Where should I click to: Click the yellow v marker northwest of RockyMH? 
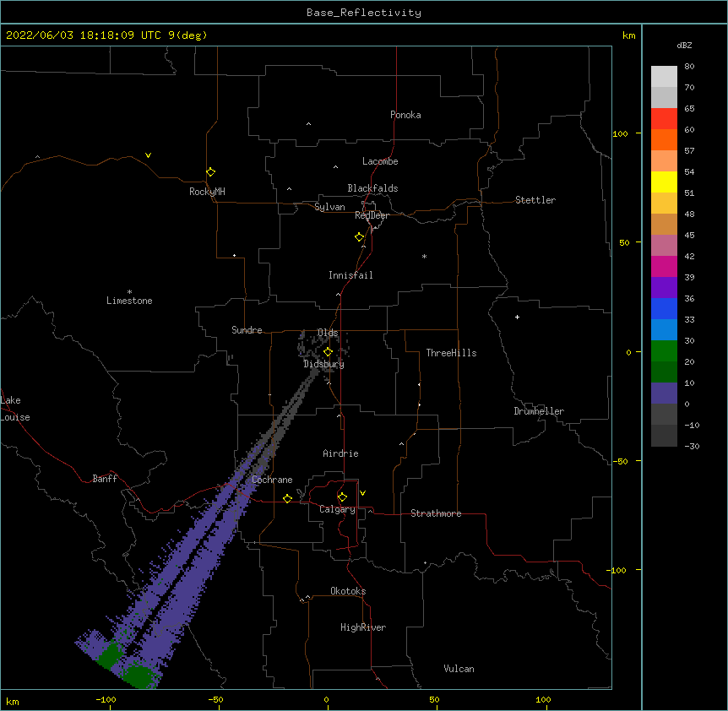tap(148, 155)
